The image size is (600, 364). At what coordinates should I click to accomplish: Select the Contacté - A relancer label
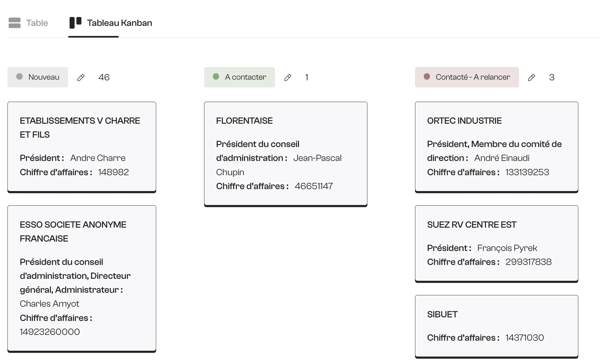(473, 77)
